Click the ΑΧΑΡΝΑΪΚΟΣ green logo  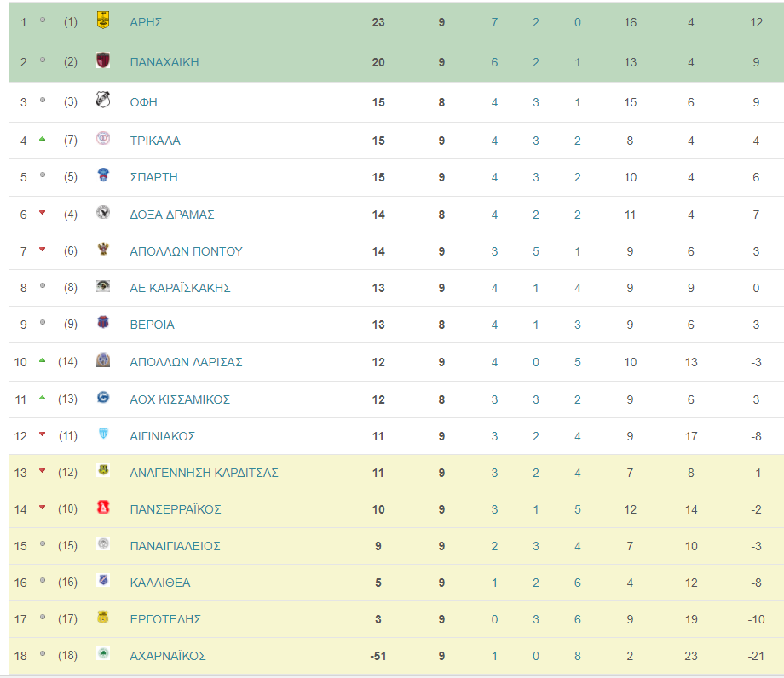pos(103,654)
